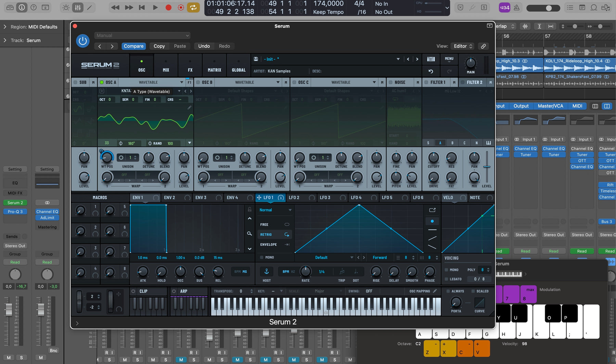Click the Inspector info icon
Viewport: 616px width, 364px height.
point(22,7)
